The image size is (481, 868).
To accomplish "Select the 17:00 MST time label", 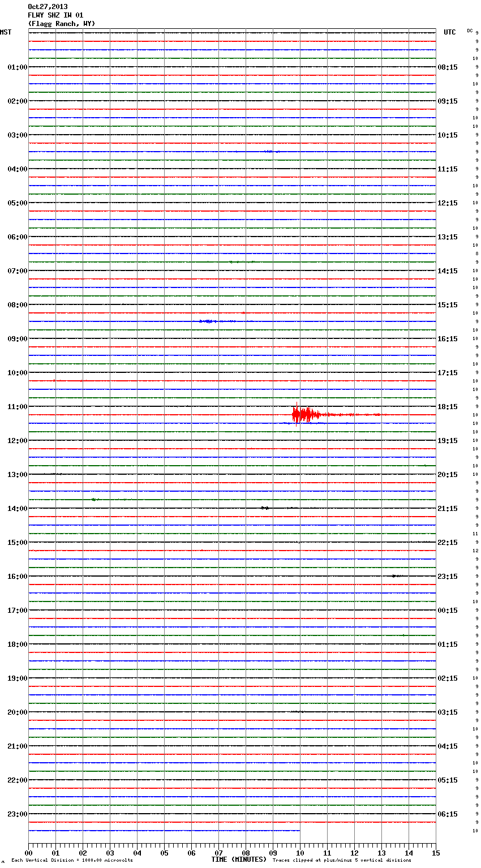I will coord(18,611).
